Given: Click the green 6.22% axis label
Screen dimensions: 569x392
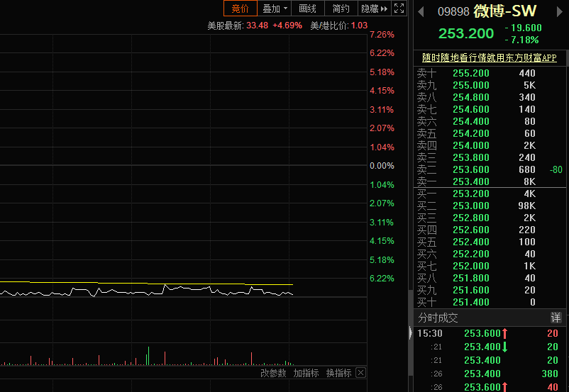Looking at the screenshot, I should point(382,278).
